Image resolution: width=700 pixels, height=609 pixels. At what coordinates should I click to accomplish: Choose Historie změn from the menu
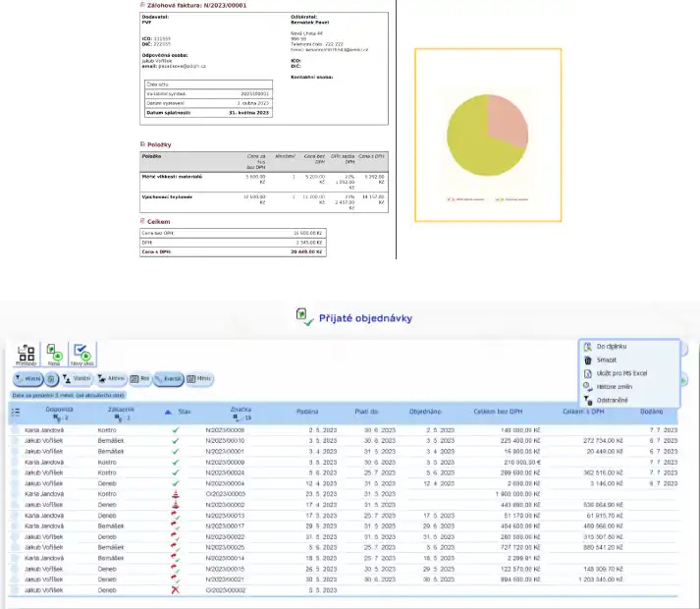point(618,387)
